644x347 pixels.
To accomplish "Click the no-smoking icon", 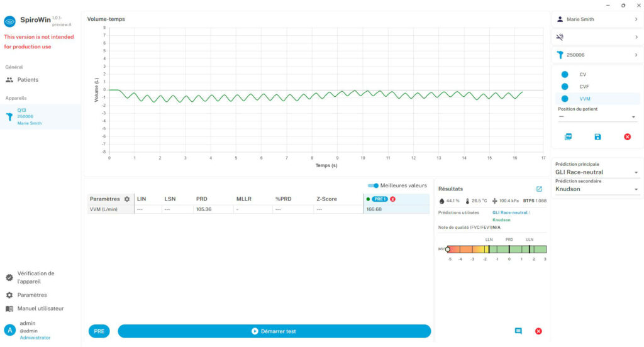I will tap(560, 37).
